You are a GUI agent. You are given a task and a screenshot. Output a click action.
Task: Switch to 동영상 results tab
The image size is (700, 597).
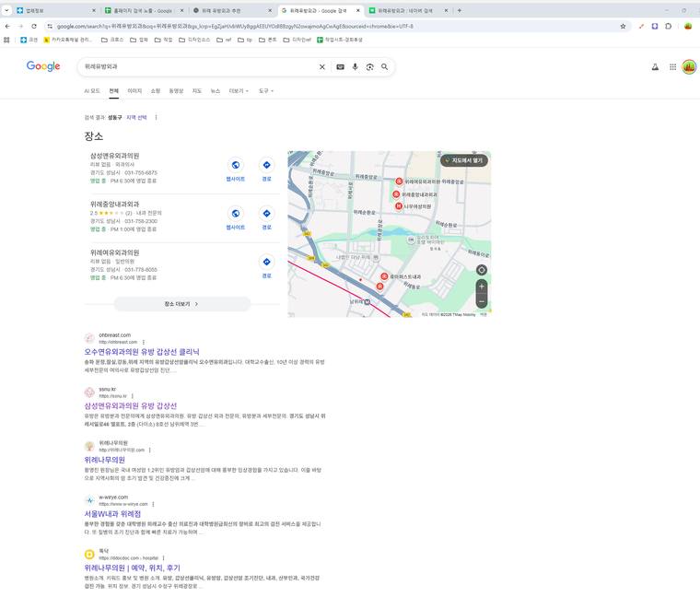pyautogui.click(x=176, y=90)
